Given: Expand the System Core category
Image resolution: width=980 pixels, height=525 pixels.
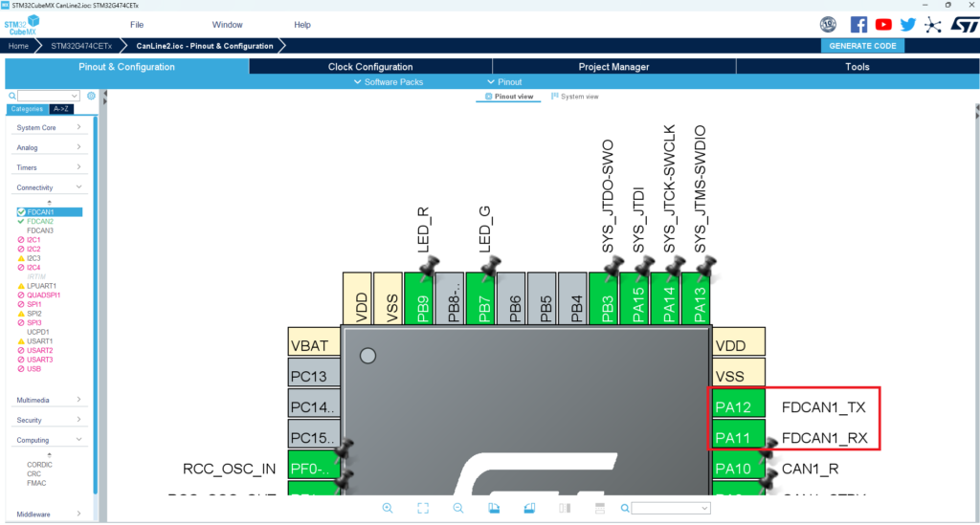Looking at the screenshot, I should [x=49, y=127].
